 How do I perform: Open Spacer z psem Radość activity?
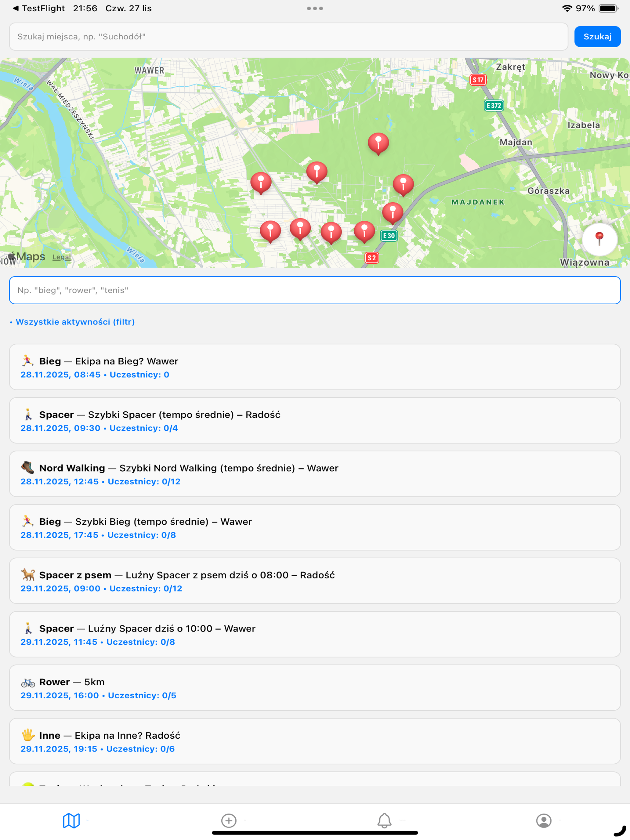[315, 581]
